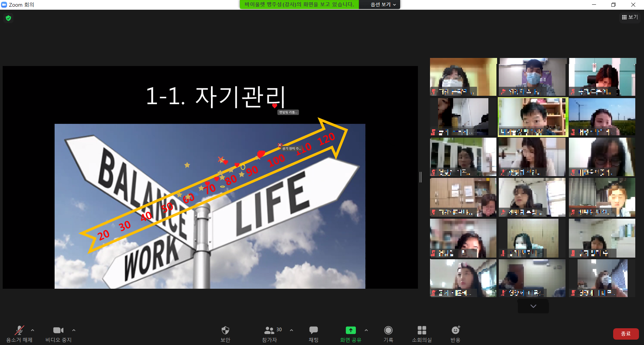Unmute microphone with 음소거 해제

coord(19,331)
